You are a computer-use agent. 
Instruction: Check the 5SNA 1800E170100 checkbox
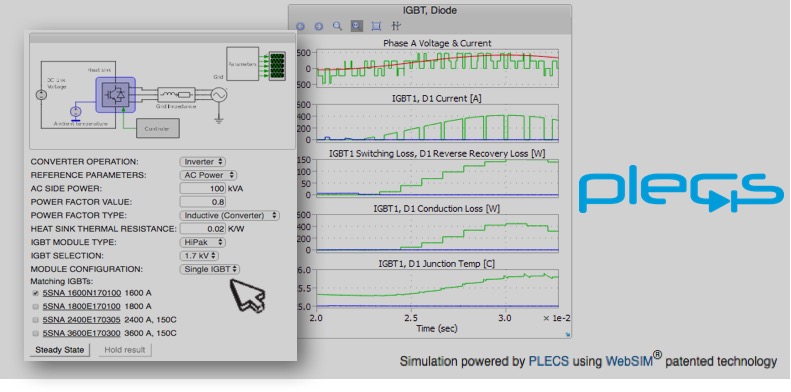35,306
